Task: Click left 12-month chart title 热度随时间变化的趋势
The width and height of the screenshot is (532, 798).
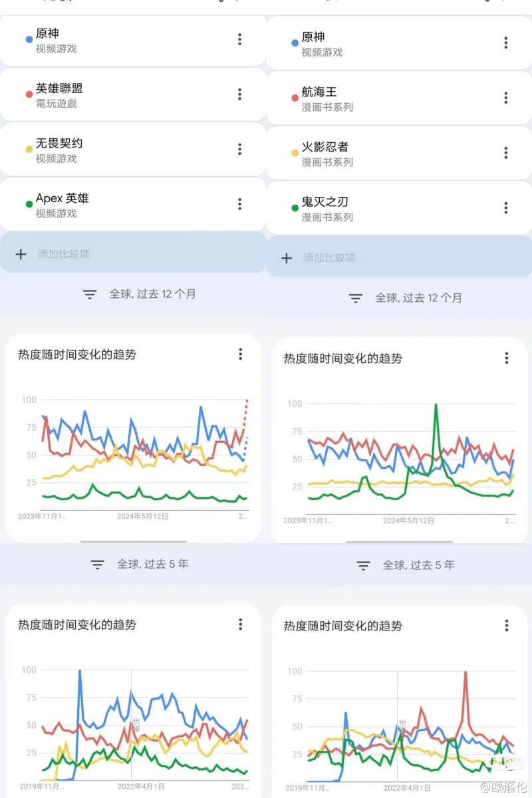Action: tap(77, 354)
